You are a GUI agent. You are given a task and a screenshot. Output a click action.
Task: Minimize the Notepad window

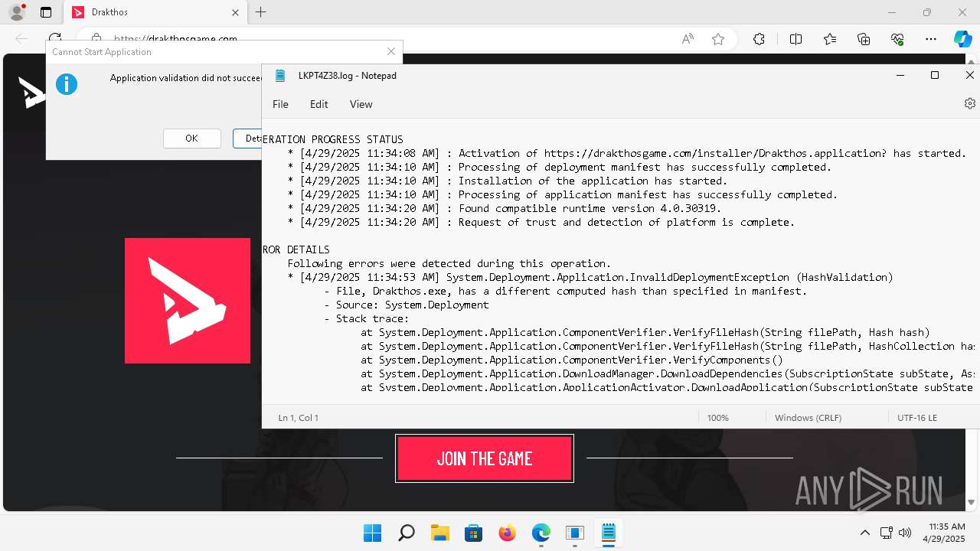point(900,75)
